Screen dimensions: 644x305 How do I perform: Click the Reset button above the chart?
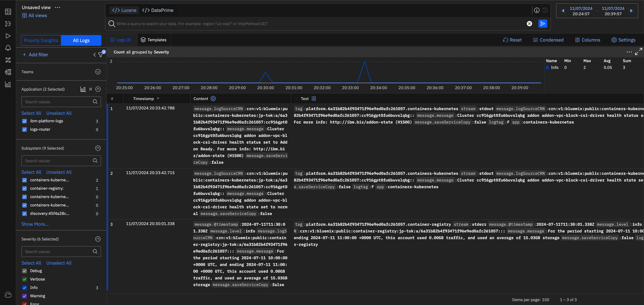(x=512, y=40)
